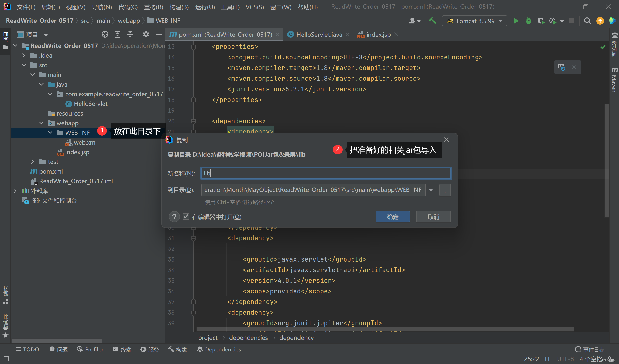Image resolution: width=619 pixels, height=364 pixels.
Task: Toggle 'Open in editor' checkbox
Action: [x=186, y=217]
